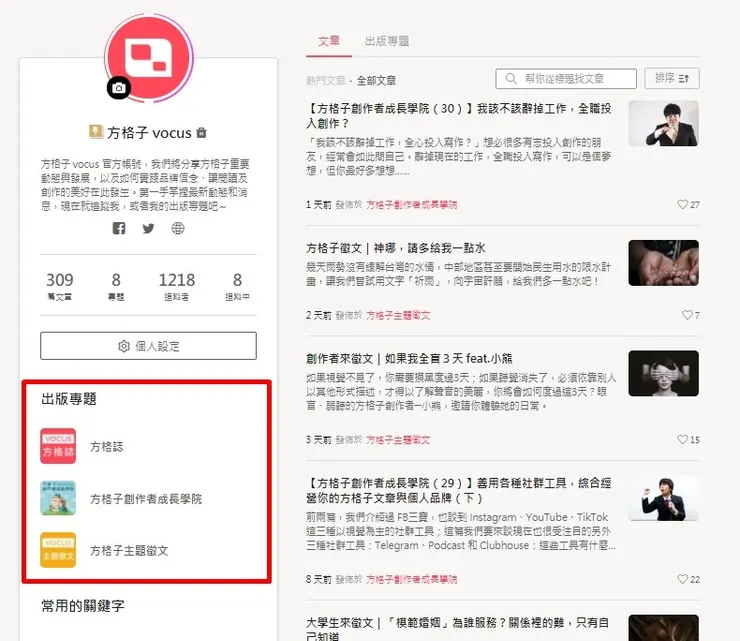Open thumbnail of man in suit, article 30
This screenshot has width=740, height=641.
point(663,123)
